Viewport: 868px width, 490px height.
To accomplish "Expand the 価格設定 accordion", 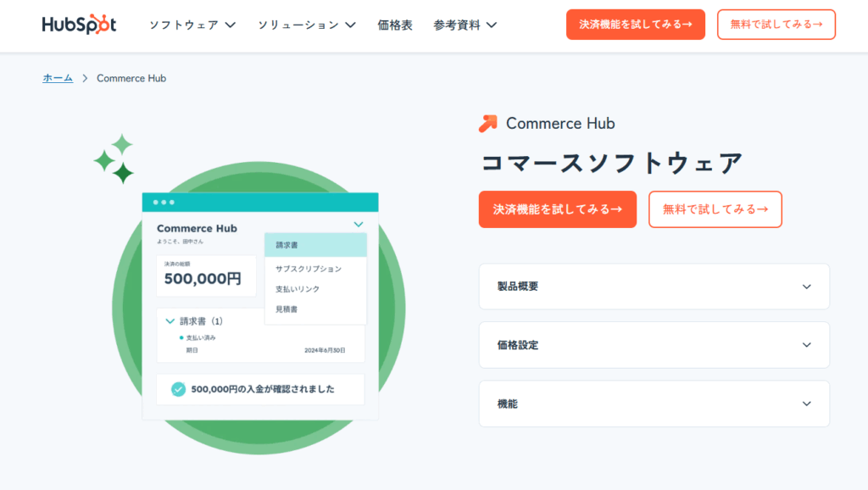I will pyautogui.click(x=654, y=345).
